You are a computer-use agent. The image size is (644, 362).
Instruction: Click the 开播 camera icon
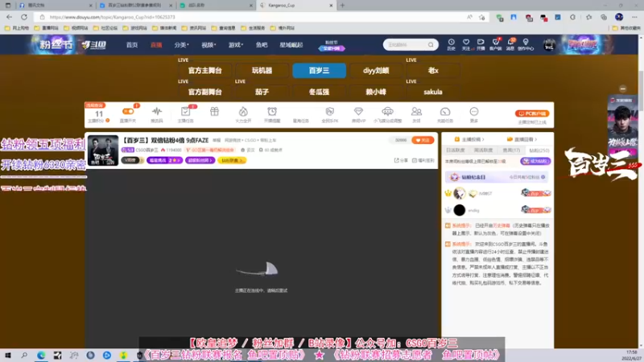(481, 43)
